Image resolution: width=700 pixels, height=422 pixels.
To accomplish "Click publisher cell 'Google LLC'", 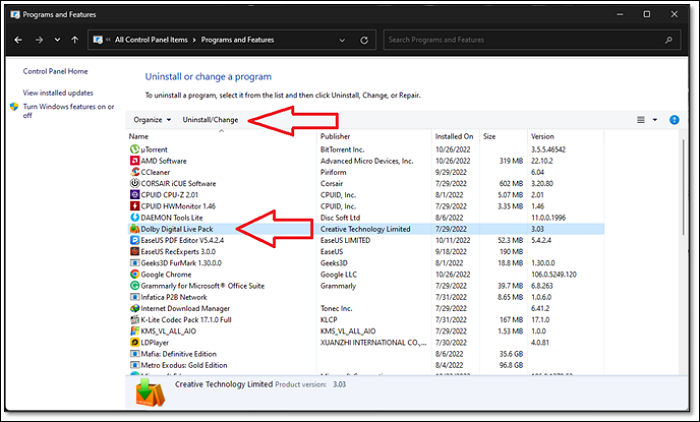I will pos(338,274).
